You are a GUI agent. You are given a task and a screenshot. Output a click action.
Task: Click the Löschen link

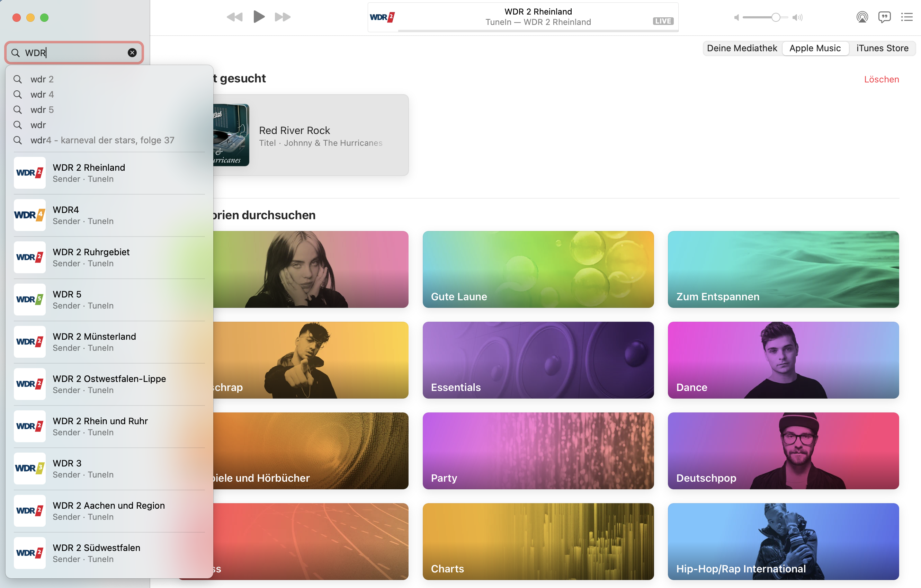click(x=881, y=79)
